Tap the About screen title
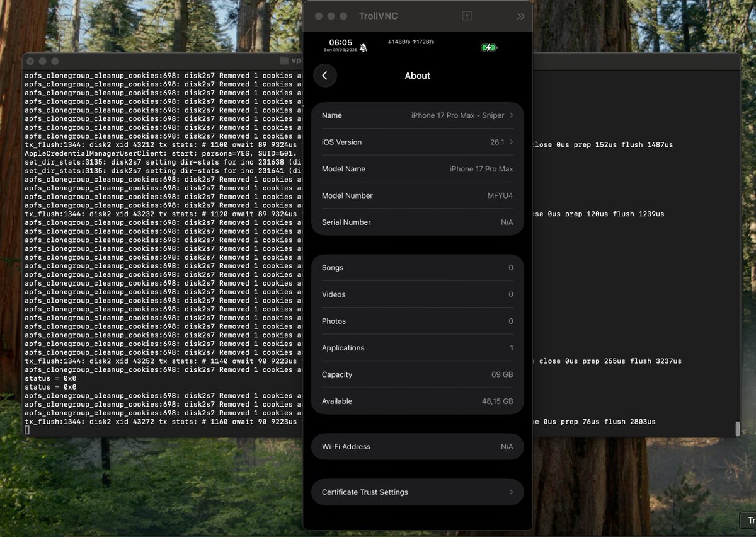 [x=417, y=76]
